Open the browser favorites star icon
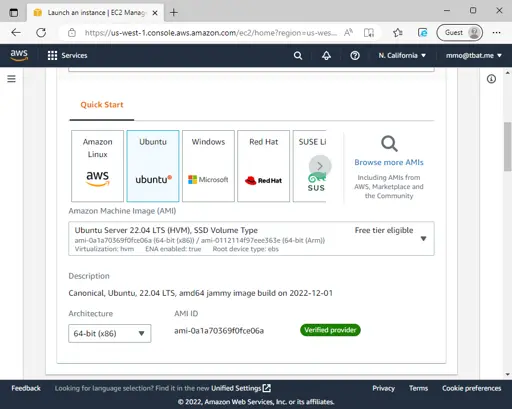 coord(397,33)
